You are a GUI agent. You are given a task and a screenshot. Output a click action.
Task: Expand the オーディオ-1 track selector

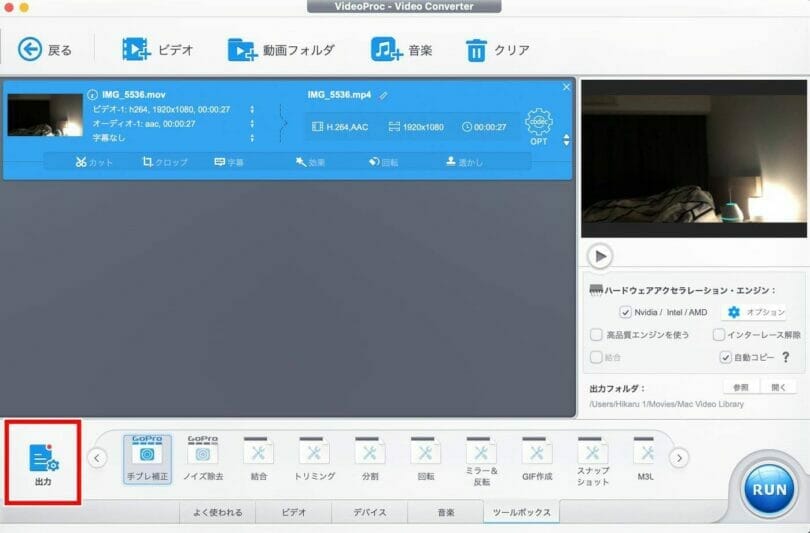click(x=252, y=124)
